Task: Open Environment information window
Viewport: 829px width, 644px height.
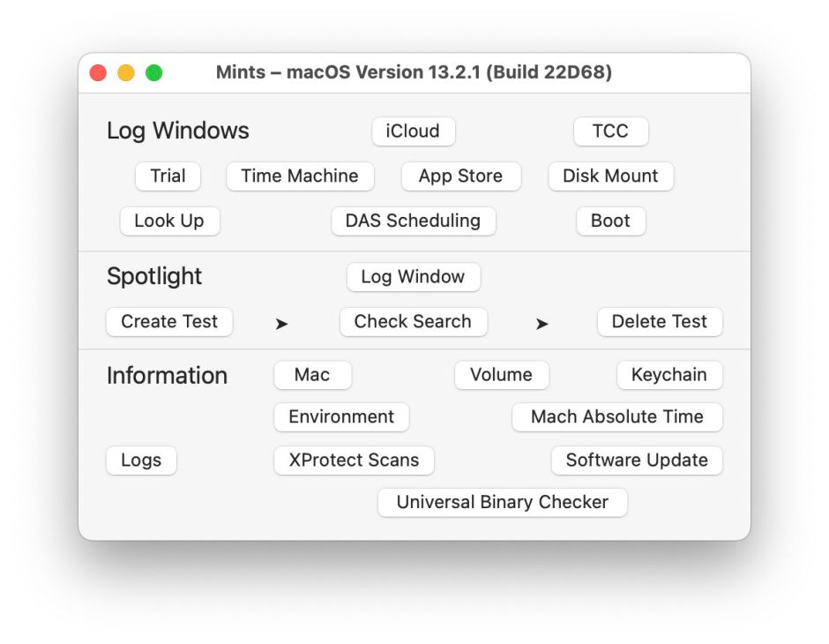Action: tap(341, 416)
